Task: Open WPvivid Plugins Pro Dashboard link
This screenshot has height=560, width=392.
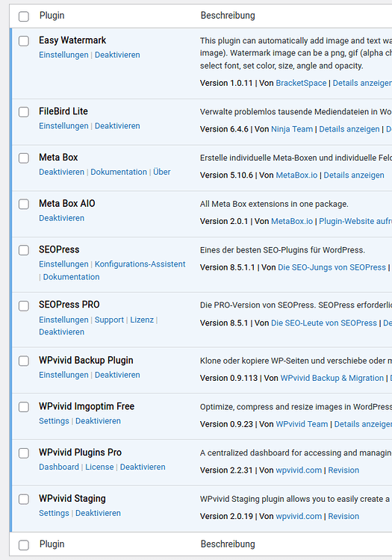Action: pyautogui.click(x=59, y=467)
